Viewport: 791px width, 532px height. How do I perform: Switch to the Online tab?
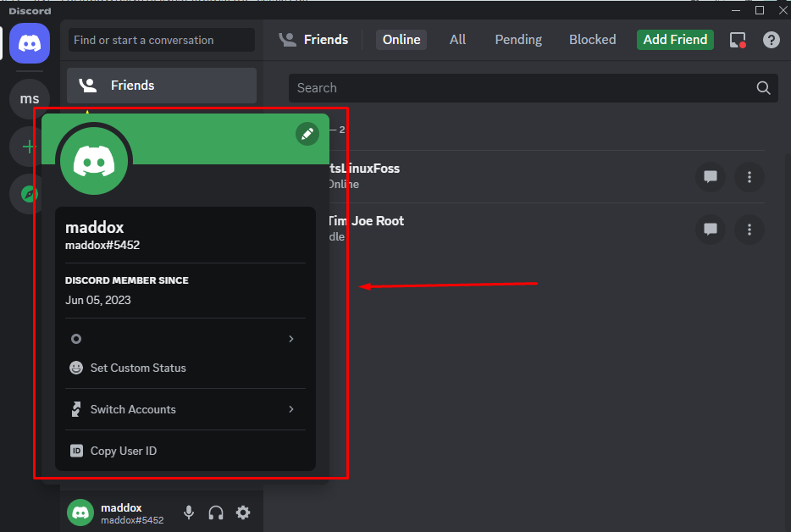pos(401,39)
